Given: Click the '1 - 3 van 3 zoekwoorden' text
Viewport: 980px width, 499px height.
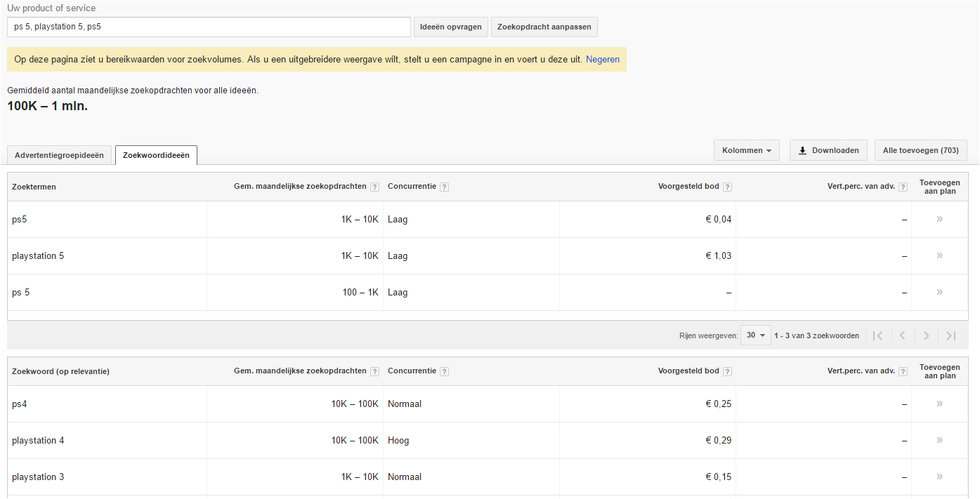Looking at the screenshot, I should tap(816, 335).
